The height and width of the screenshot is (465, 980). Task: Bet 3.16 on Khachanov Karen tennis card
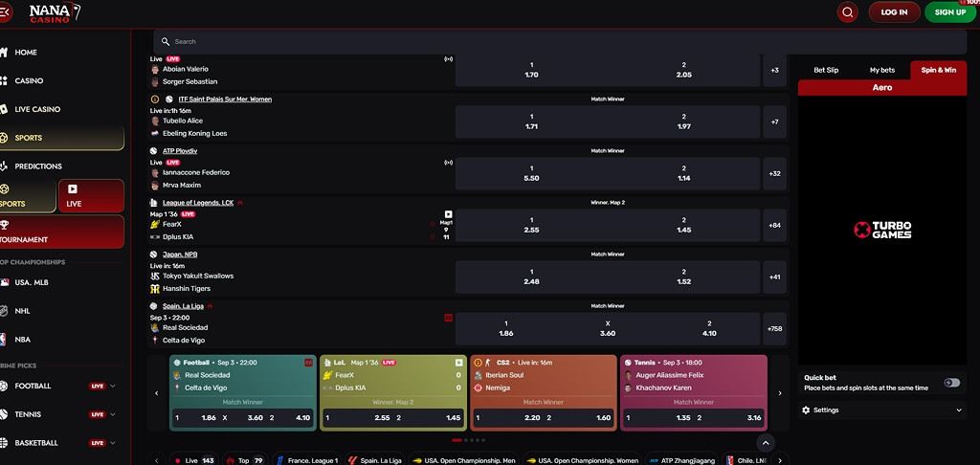click(x=728, y=418)
